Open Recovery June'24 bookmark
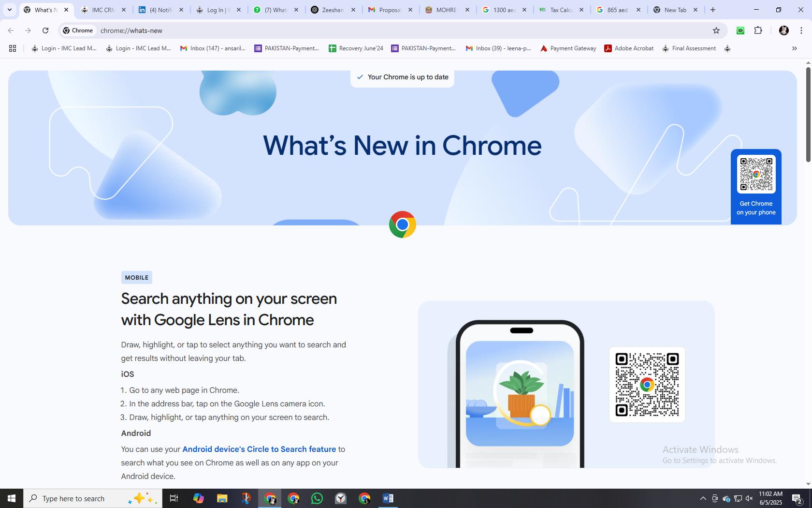This screenshot has width=812, height=508. coord(356,48)
